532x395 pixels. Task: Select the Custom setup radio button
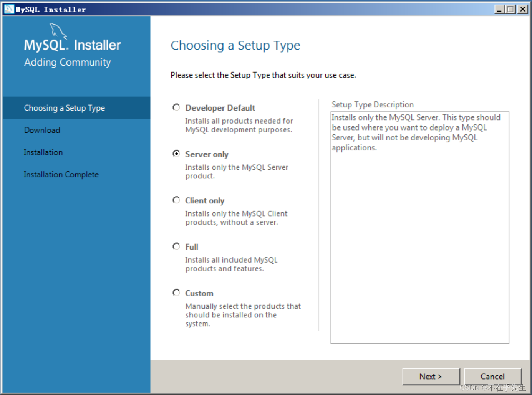click(x=176, y=293)
